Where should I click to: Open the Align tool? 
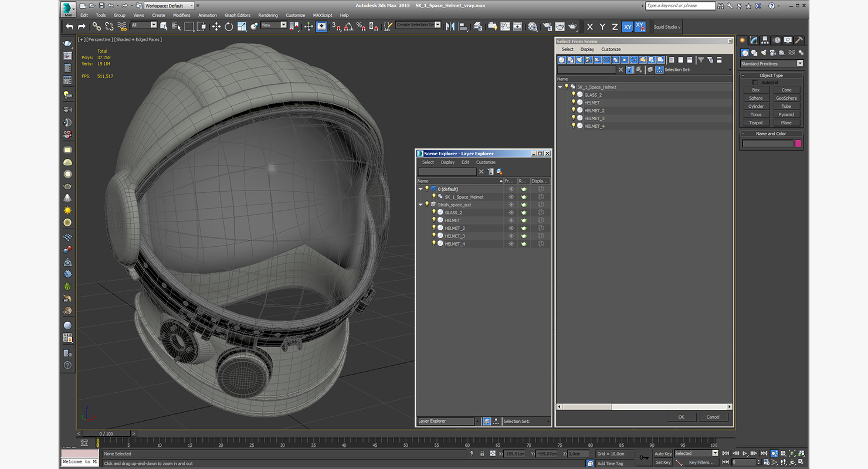(x=463, y=26)
